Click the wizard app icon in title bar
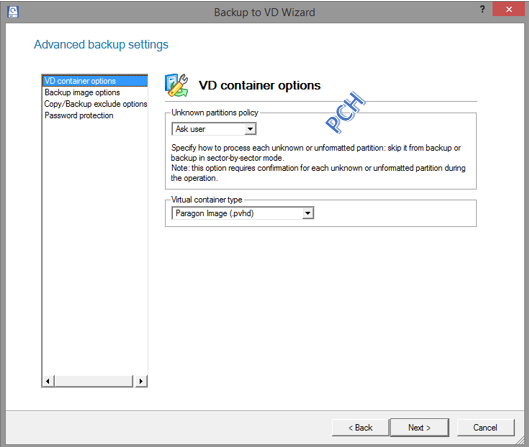 13,12
